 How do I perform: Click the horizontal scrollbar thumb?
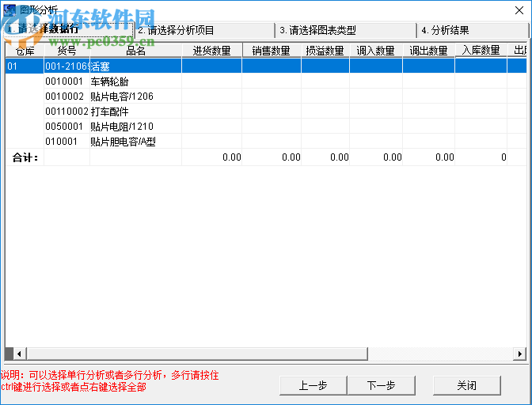[x=197, y=354]
